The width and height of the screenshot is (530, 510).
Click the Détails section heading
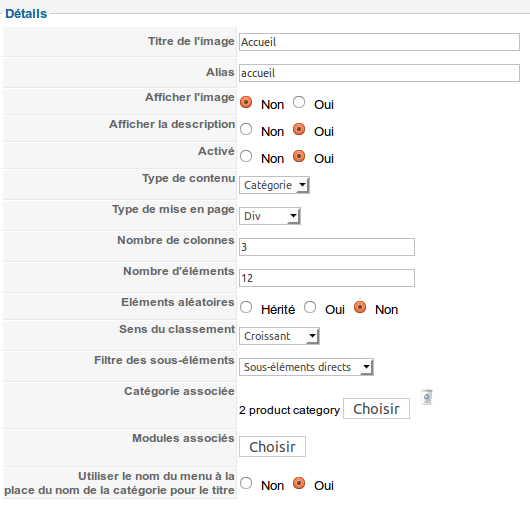[x=26, y=14]
